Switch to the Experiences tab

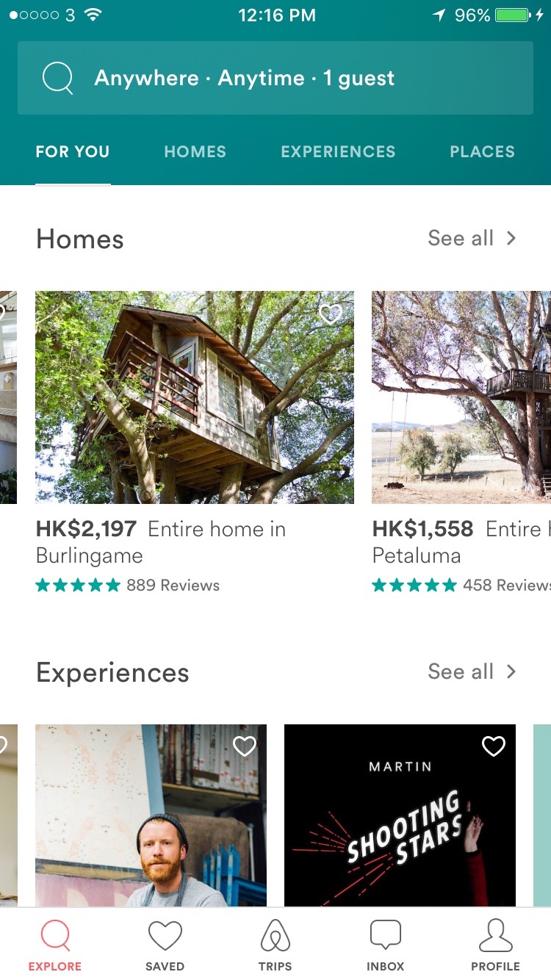338,152
